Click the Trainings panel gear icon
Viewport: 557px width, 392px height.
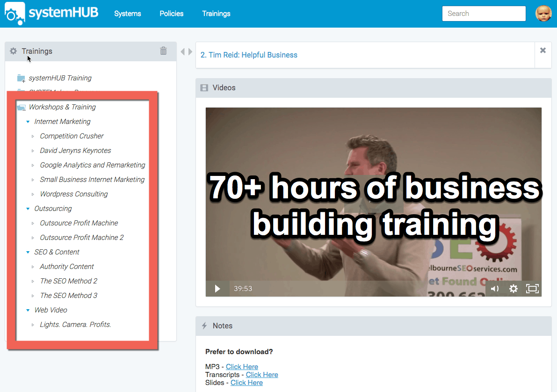click(13, 51)
